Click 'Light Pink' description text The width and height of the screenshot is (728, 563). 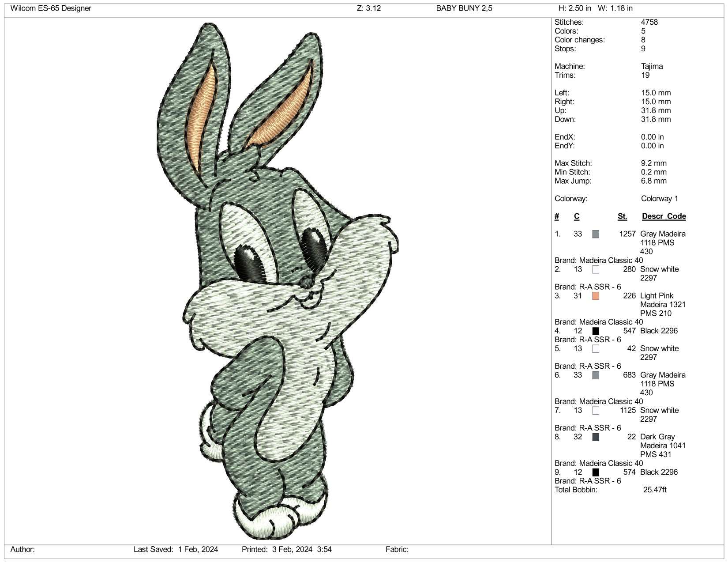[x=657, y=296]
